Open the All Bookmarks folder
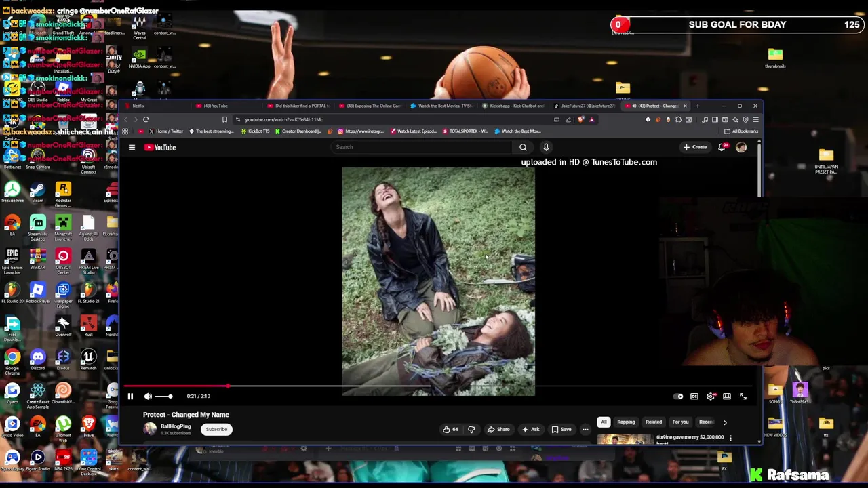The image size is (868, 488). tap(741, 131)
